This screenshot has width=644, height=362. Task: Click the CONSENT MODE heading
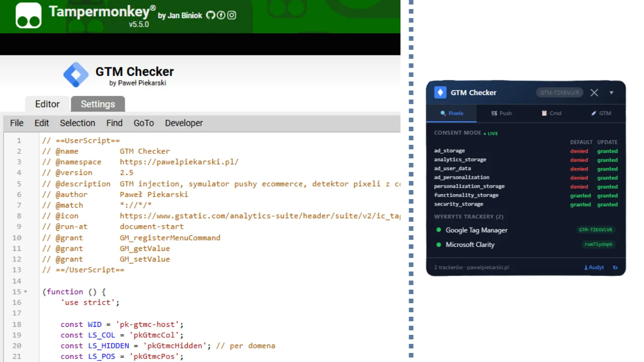coord(457,133)
